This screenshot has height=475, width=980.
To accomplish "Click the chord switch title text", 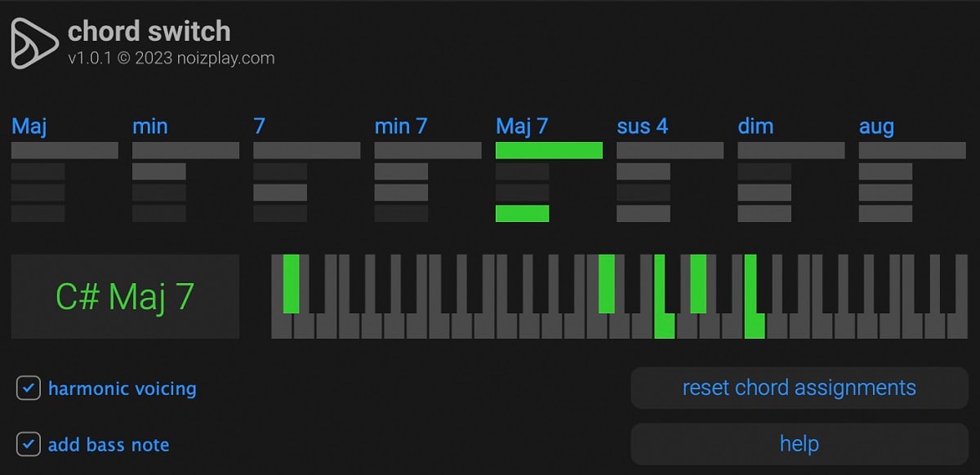I will [149, 31].
